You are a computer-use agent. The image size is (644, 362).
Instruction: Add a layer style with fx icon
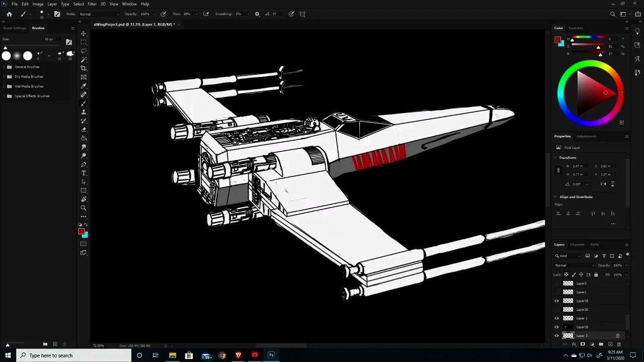[x=574, y=344]
